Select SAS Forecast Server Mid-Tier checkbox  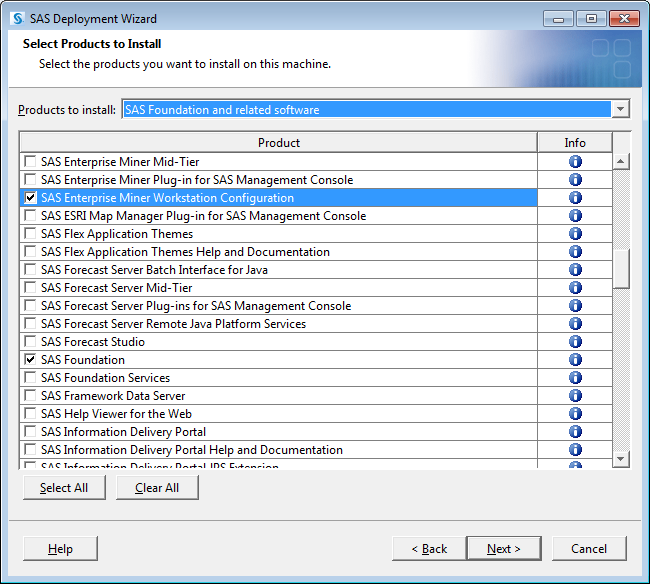pyautogui.click(x=30, y=287)
